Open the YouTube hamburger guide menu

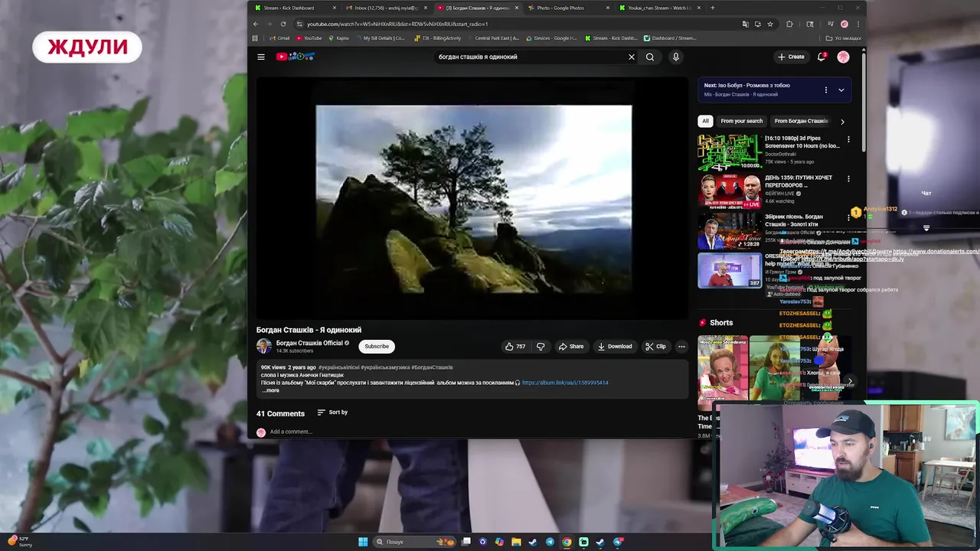tap(261, 57)
